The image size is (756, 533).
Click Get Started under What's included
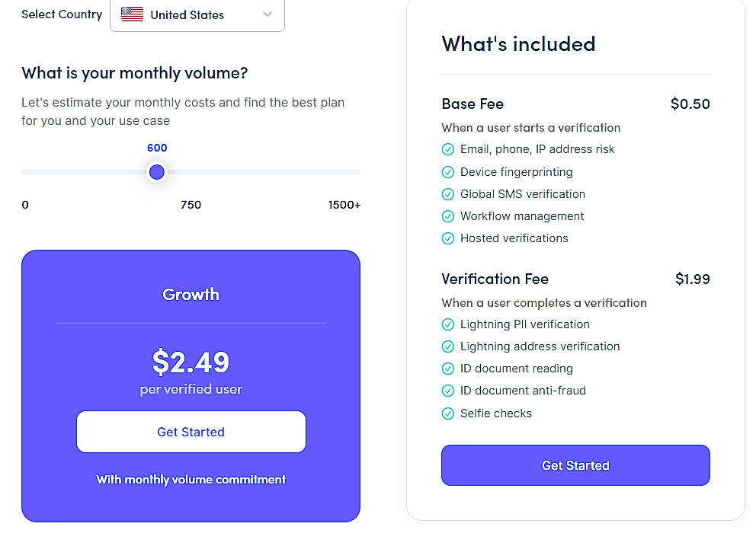pyautogui.click(x=575, y=464)
